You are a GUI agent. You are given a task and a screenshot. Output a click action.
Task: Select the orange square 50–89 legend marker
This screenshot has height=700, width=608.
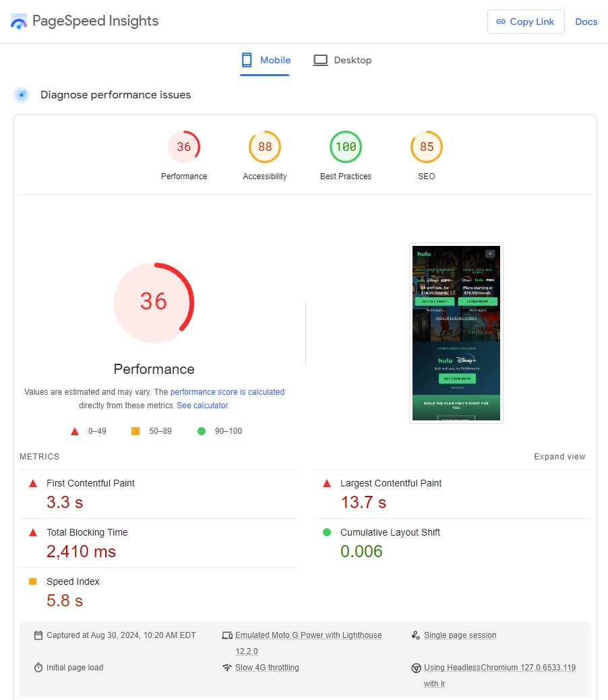click(136, 431)
